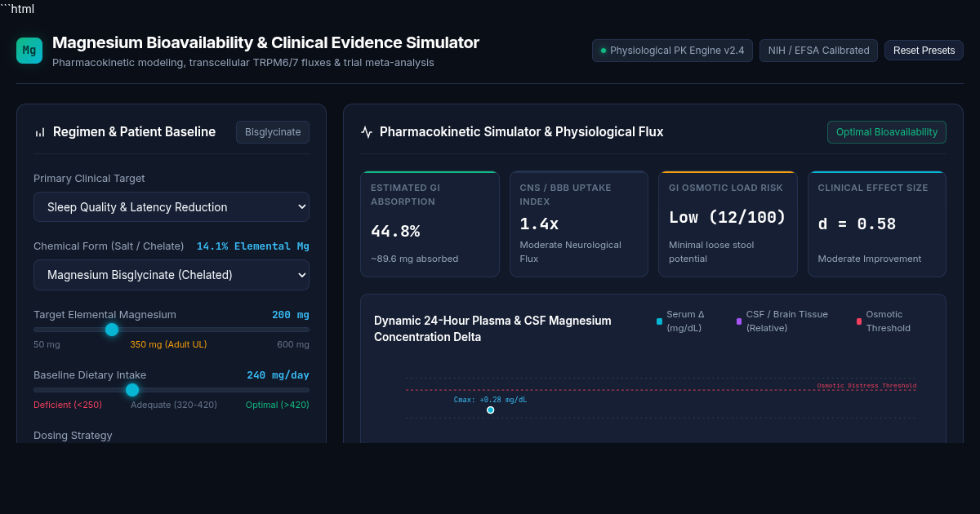Adjust the Target Elemental Magnesium slider

click(171, 330)
